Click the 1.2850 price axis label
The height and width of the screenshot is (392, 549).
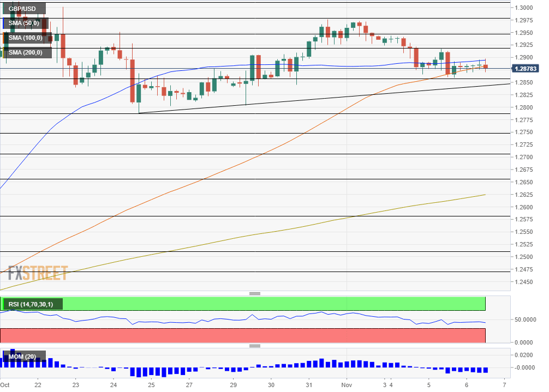coord(524,82)
